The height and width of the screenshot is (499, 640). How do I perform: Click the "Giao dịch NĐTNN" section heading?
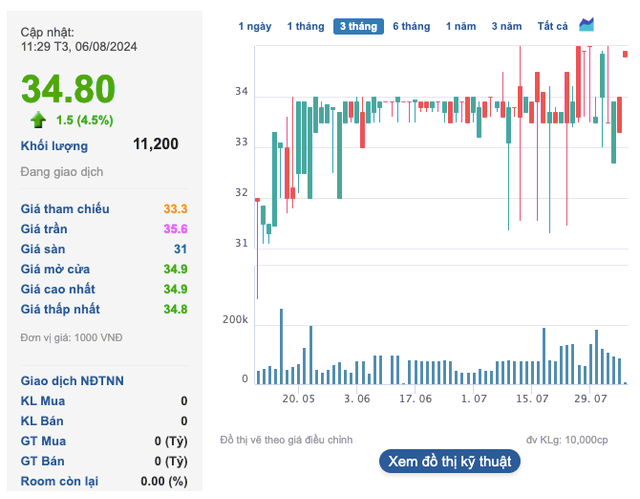[x=74, y=381]
